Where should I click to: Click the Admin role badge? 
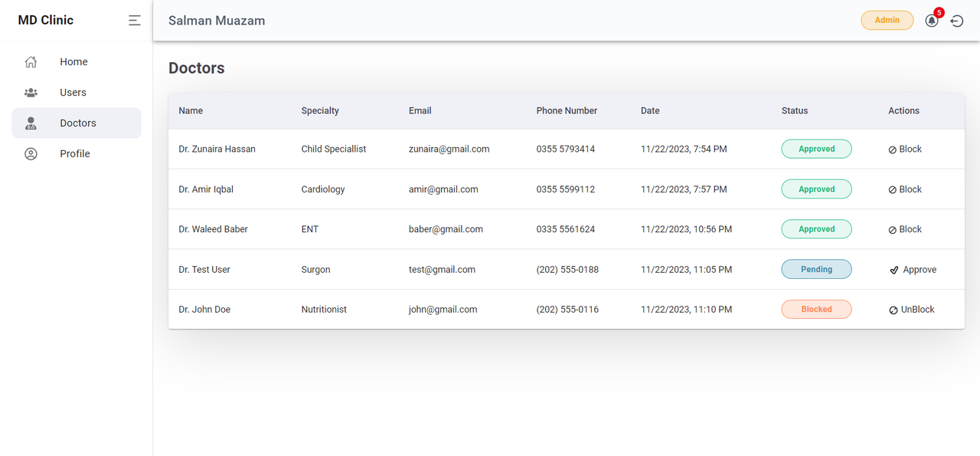887,20
